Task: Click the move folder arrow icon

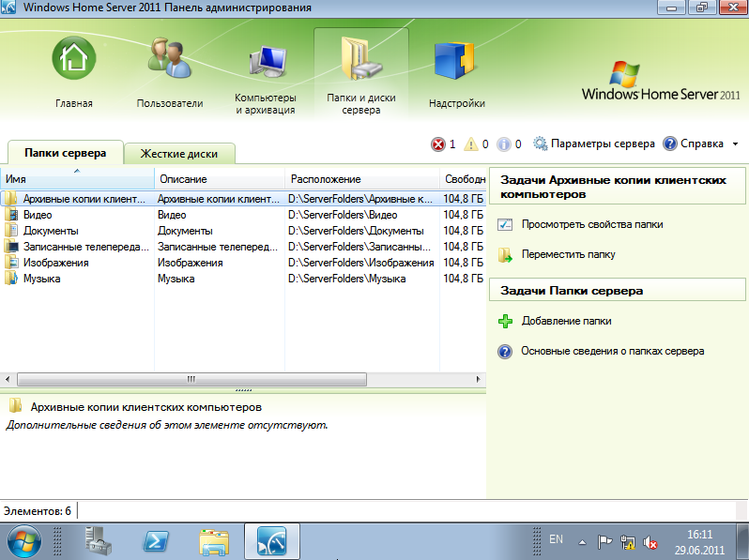Action: pos(505,255)
